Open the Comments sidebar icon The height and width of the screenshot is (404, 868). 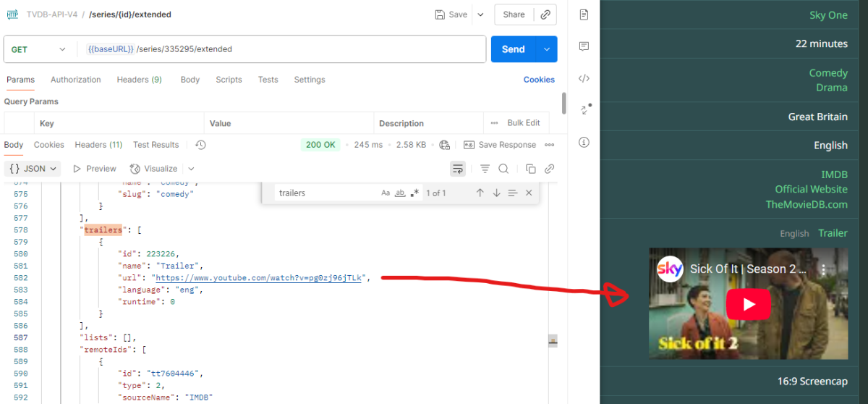(584, 46)
